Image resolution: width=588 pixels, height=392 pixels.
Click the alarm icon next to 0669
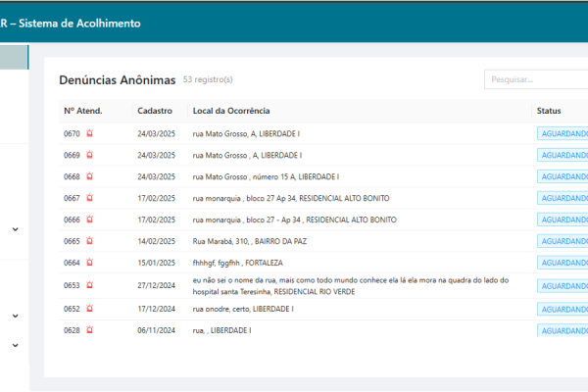click(89, 155)
